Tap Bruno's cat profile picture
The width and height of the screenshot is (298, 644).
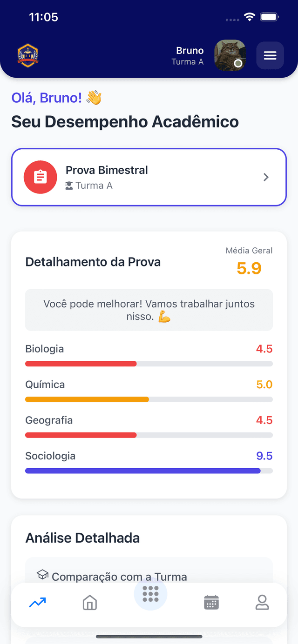pos(230,55)
